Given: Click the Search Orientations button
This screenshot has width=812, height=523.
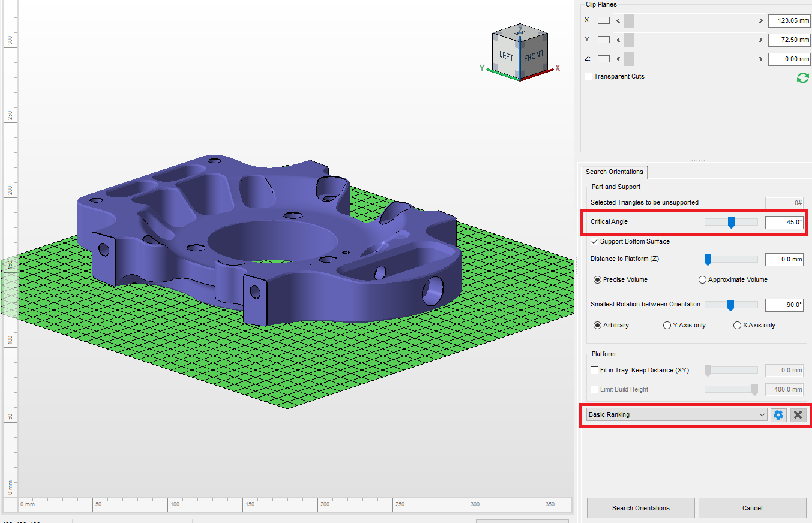Looking at the screenshot, I should [640, 508].
